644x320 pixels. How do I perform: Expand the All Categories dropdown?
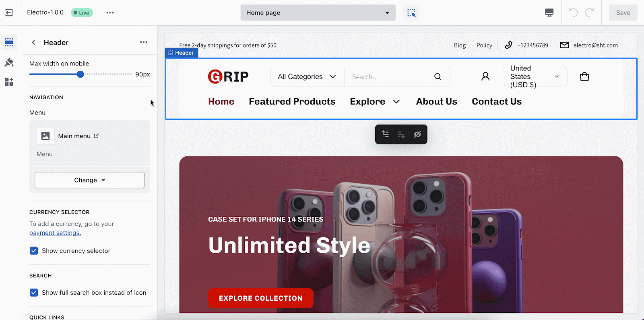[307, 76]
